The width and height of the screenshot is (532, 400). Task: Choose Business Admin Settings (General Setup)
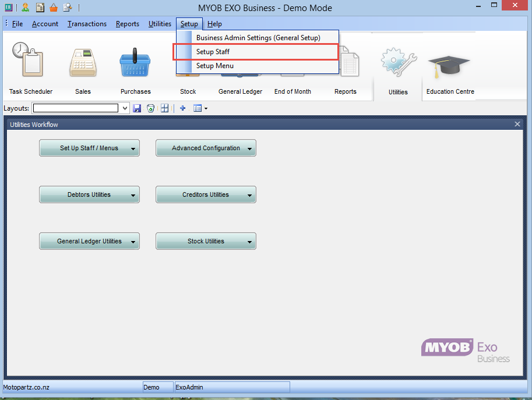[258, 38]
